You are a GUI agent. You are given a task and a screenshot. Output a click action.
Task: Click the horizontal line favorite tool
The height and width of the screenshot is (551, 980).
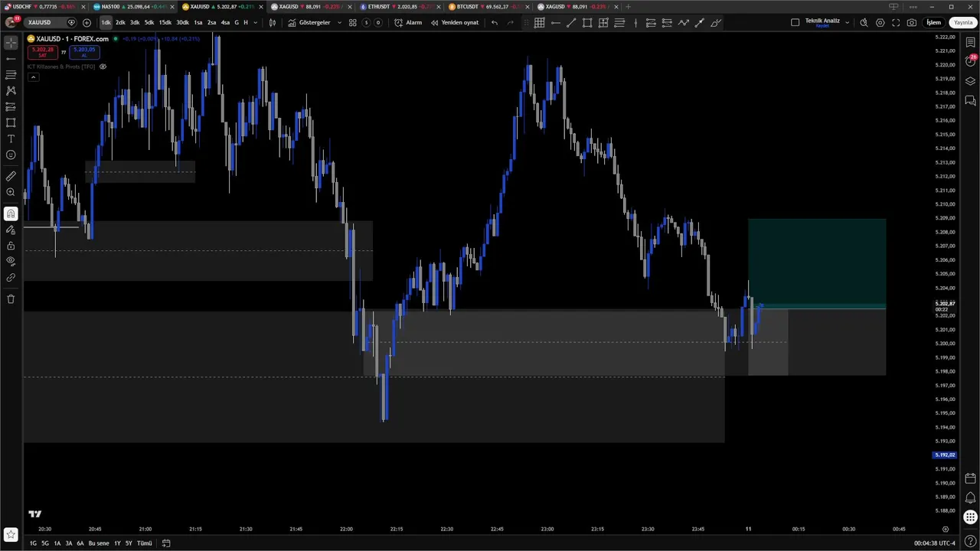[556, 22]
